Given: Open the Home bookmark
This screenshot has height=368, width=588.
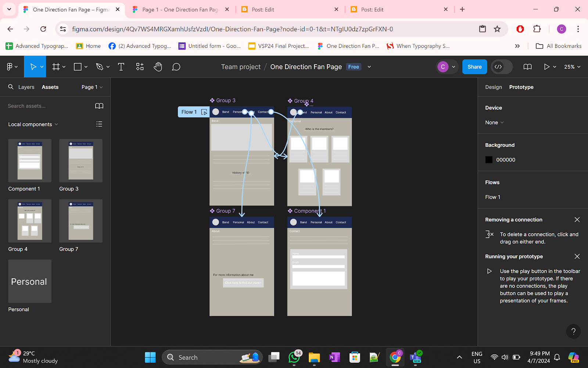Looking at the screenshot, I should coord(88,46).
